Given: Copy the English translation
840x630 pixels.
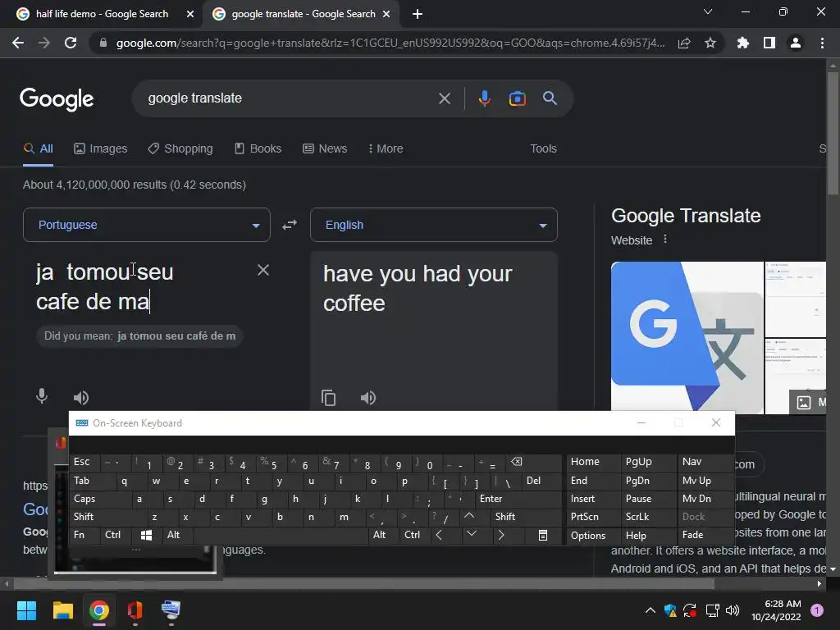Looking at the screenshot, I should click(x=328, y=398).
